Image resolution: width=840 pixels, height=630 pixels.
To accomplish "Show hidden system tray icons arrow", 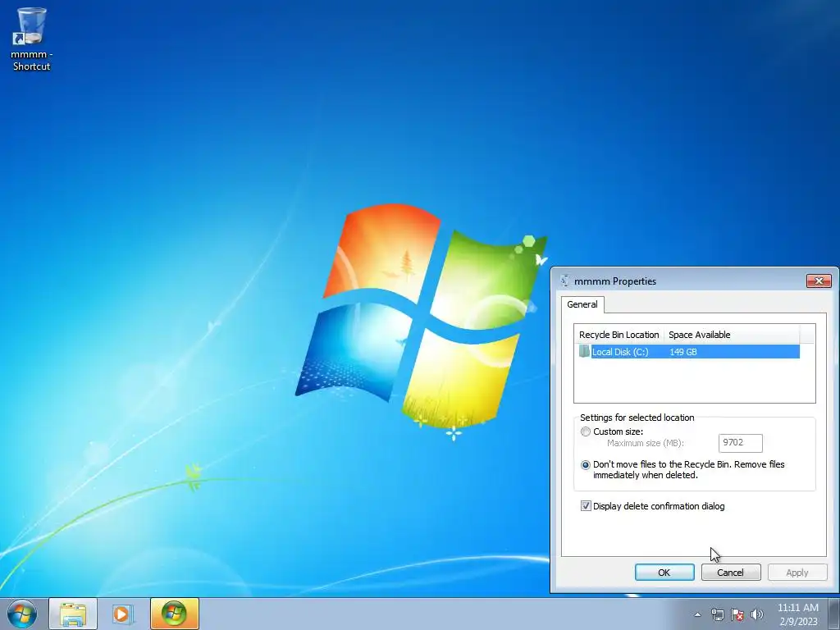I will [697, 614].
